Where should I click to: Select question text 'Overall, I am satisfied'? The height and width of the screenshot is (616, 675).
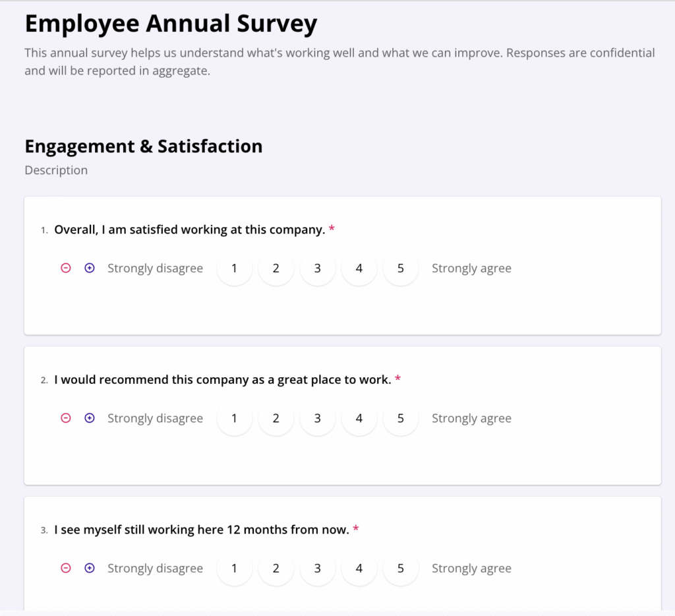tap(189, 230)
